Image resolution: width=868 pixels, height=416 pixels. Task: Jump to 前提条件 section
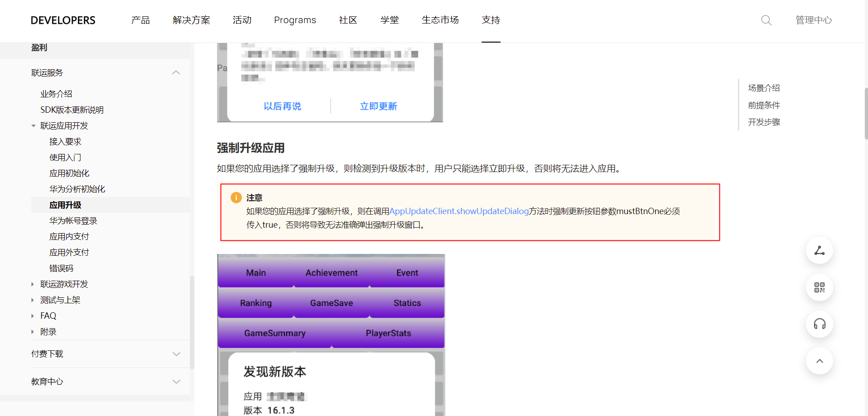[x=764, y=105]
